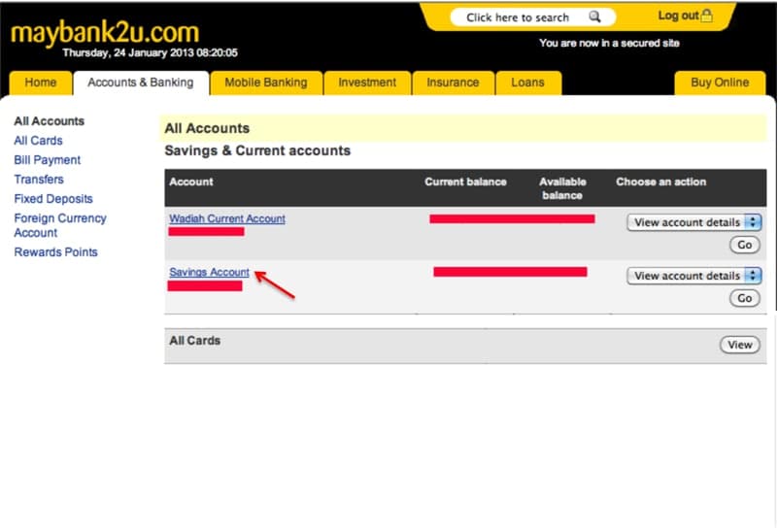
Task: Open the Transfers page
Action: [x=39, y=179]
